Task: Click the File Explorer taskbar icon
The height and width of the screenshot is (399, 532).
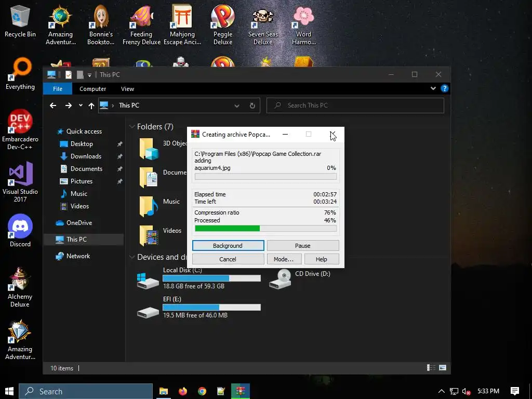Action: coord(164,391)
